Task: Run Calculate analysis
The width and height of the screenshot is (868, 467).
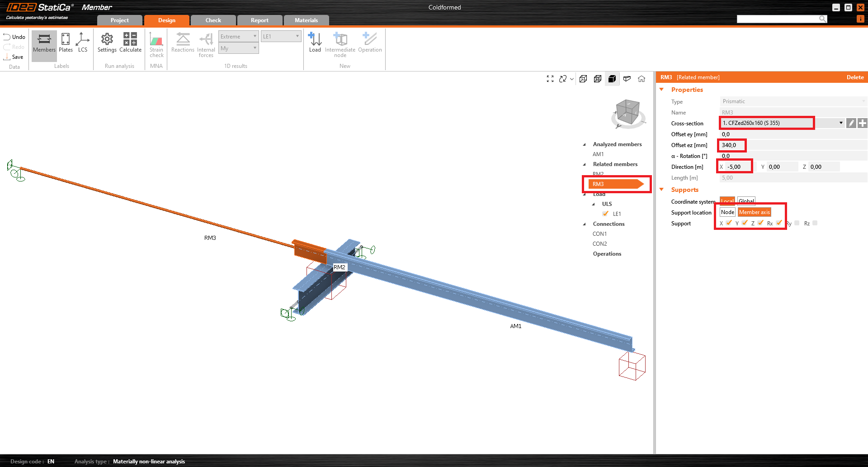Action: pos(130,43)
